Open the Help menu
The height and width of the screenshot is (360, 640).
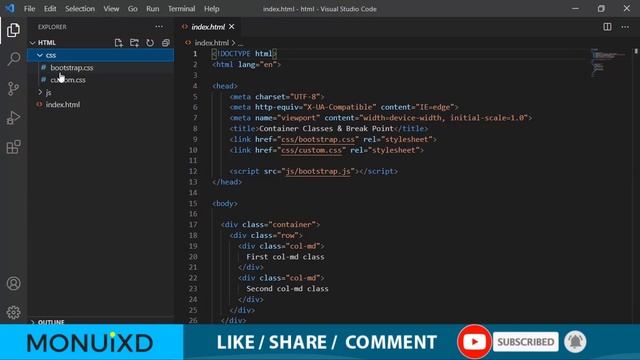click(211, 9)
